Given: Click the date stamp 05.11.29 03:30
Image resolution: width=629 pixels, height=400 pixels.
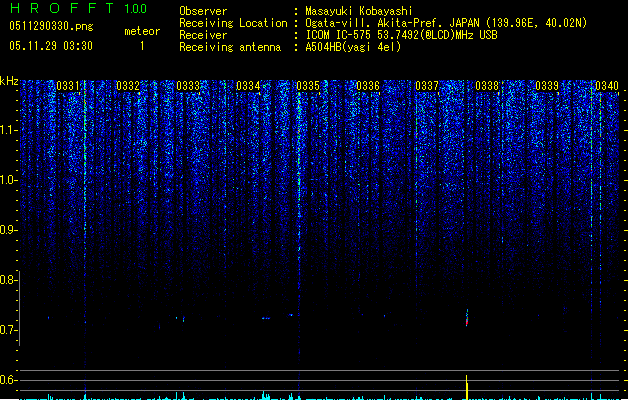Looking at the screenshot, I should tap(51, 46).
